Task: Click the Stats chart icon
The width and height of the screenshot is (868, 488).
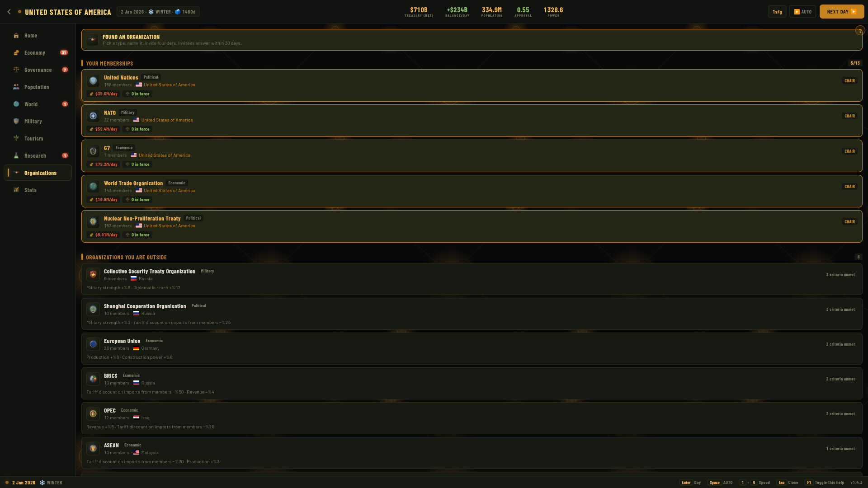Action: pyautogui.click(x=16, y=190)
